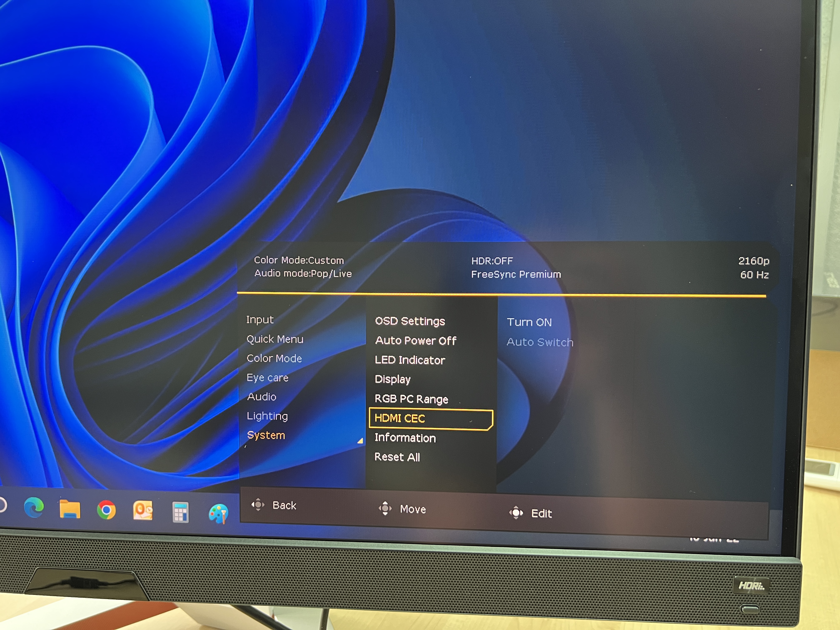Open OSD Settings submenu

click(410, 321)
